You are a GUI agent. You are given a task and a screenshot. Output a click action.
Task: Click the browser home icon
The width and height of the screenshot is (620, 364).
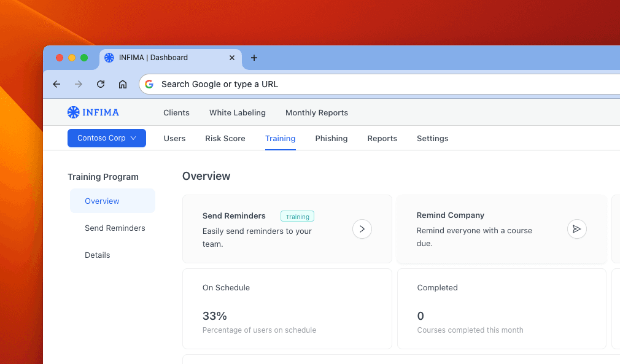[123, 84]
